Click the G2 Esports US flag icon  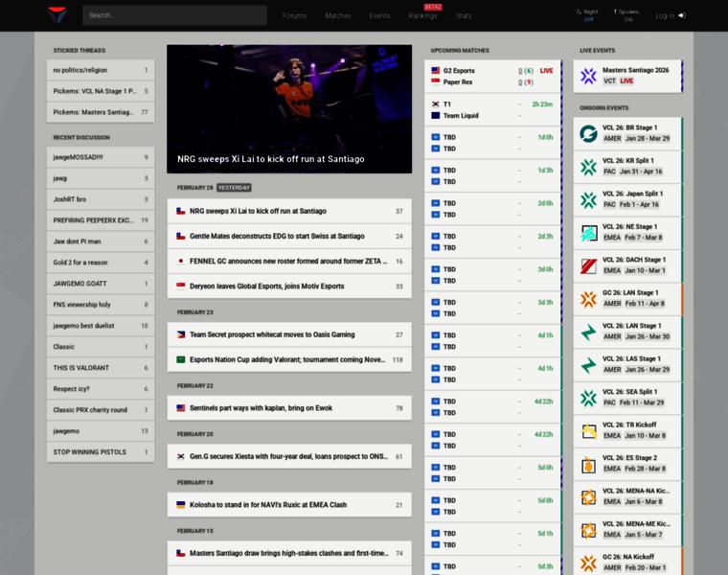coord(436,71)
